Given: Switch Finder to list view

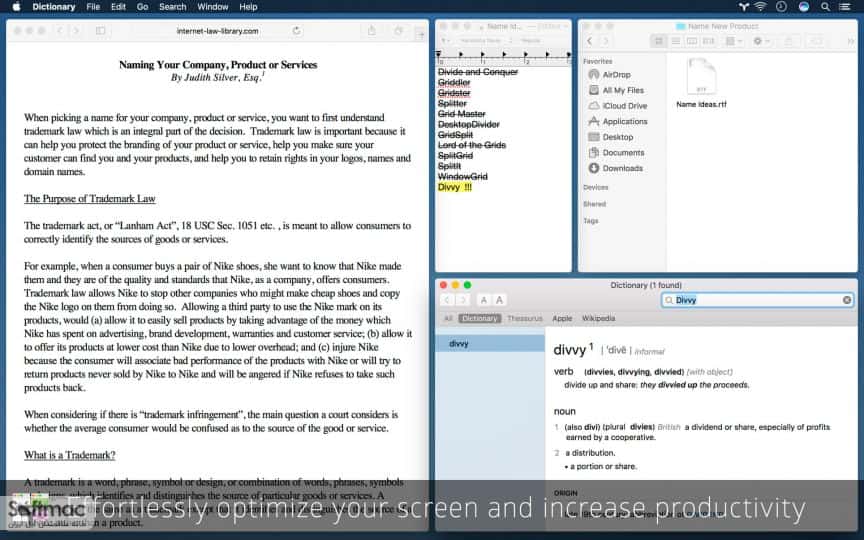Looking at the screenshot, I should (676, 41).
